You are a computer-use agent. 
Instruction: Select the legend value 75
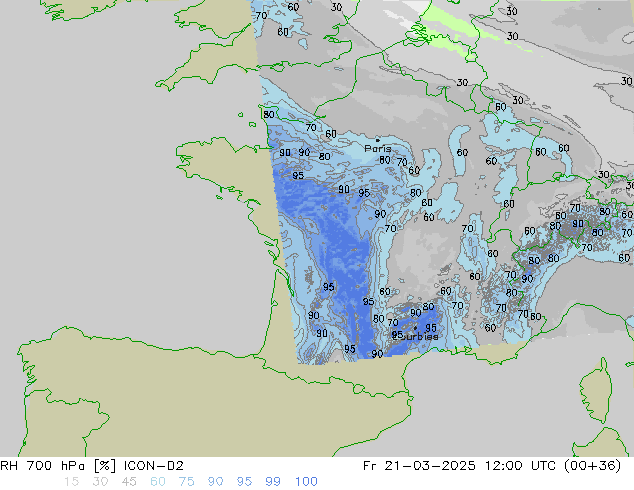coord(186,482)
